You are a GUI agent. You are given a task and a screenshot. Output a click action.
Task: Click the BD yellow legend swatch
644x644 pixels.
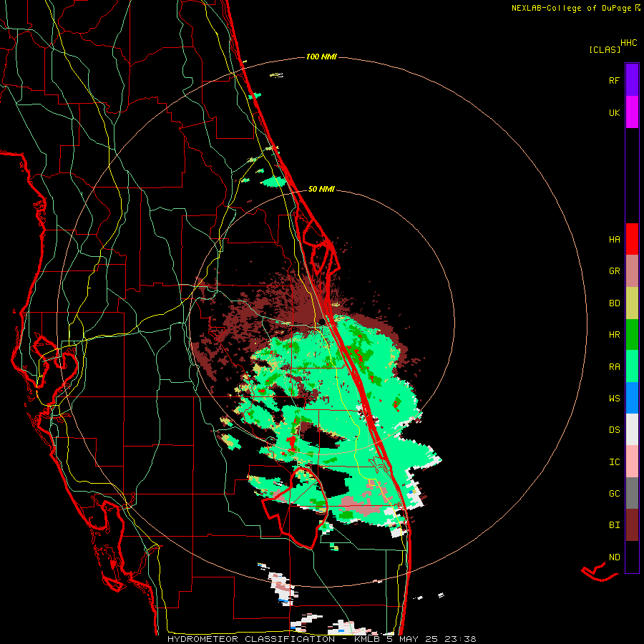pyautogui.click(x=632, y=303)
